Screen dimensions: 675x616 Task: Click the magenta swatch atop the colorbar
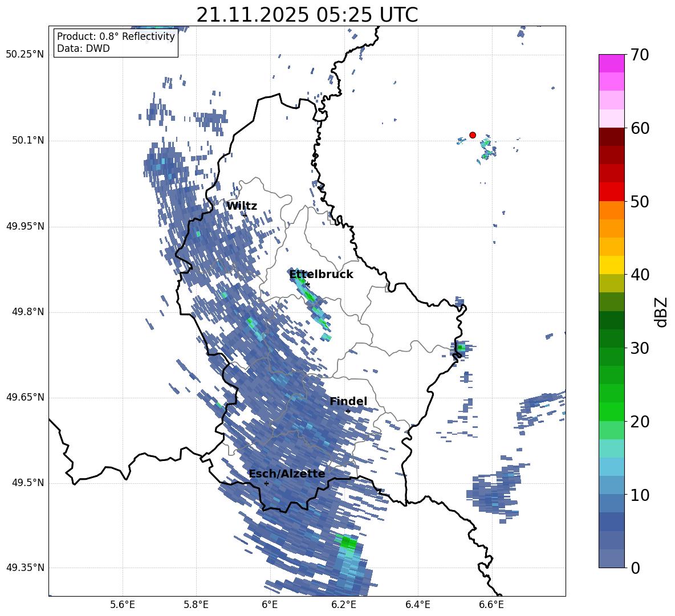tap(611, 63)
